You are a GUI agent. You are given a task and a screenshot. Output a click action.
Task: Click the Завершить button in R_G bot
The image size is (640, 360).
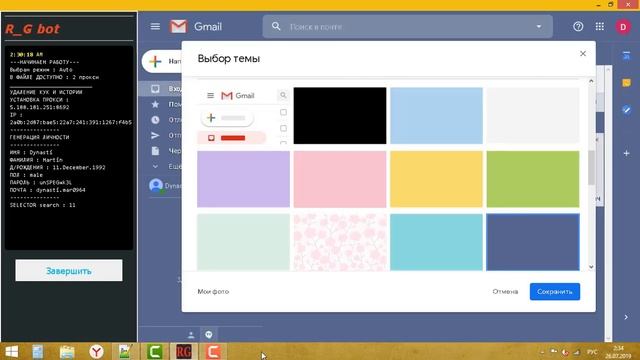pyautogui.click(x=69, y=271)
